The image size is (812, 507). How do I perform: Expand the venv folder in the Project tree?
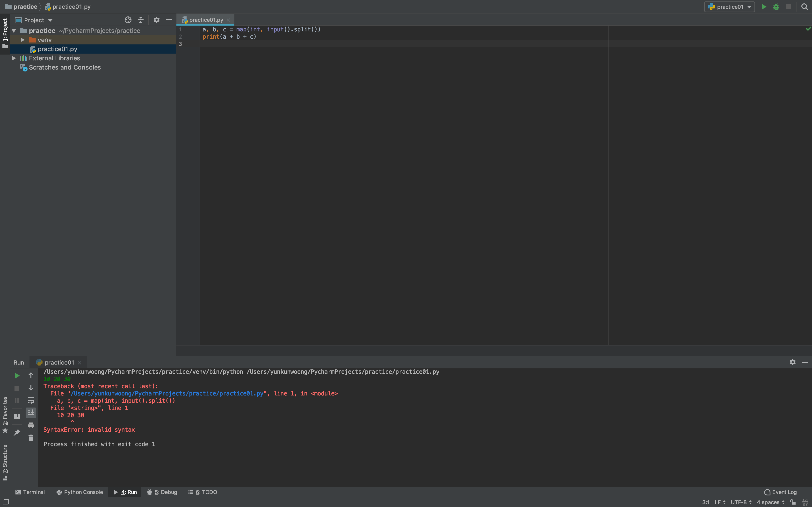click(22, 40)
